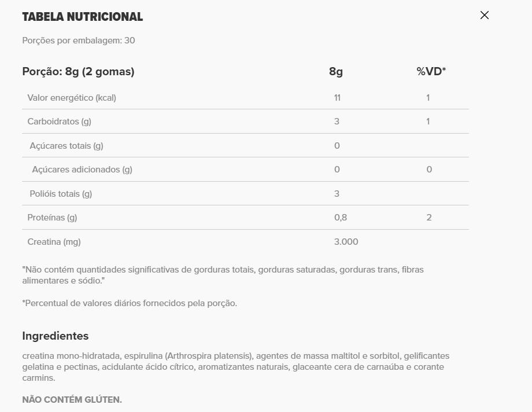Click the Proteínas (g) row label
The image size is (532, 412).
[52, 218]
